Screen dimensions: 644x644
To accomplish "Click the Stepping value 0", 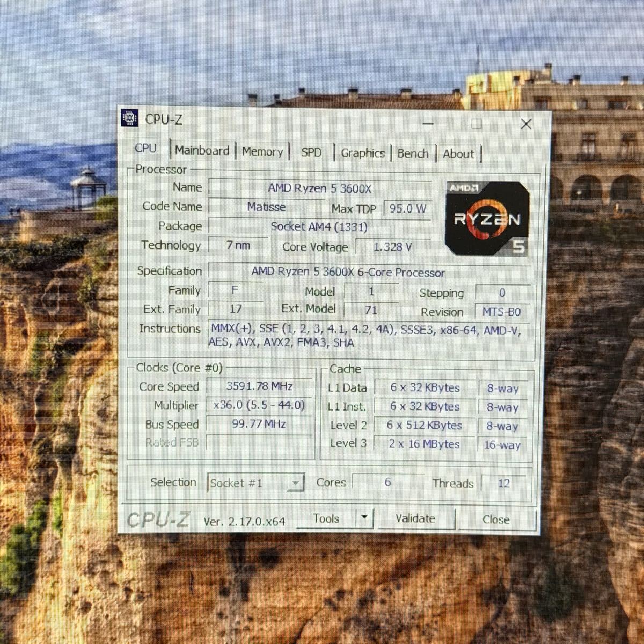I will [x=502, y=293].
